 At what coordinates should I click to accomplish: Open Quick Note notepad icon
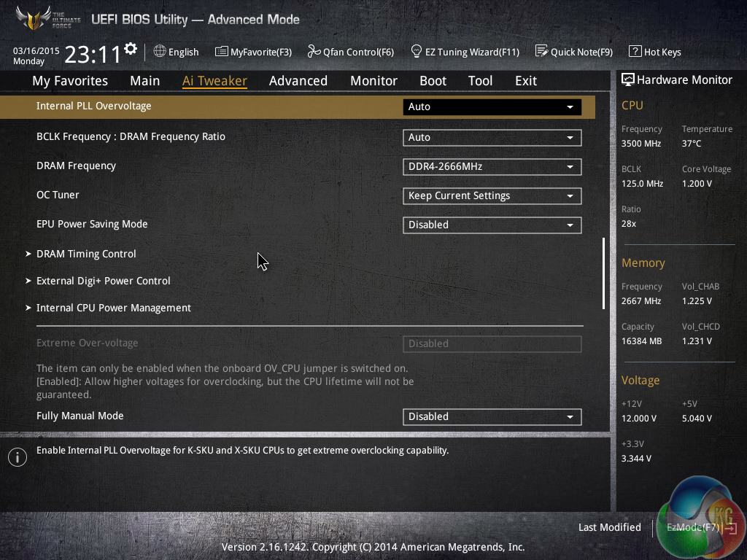(x=542, y=51)
